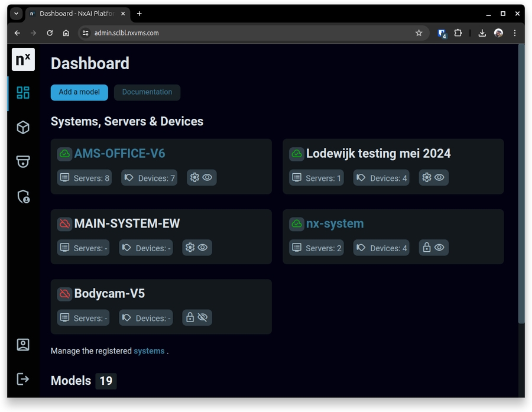Open the Models cube icon in sidebar
Viewport: 532px width, 412px height.
pyautogui.click(x=23, y=127)
